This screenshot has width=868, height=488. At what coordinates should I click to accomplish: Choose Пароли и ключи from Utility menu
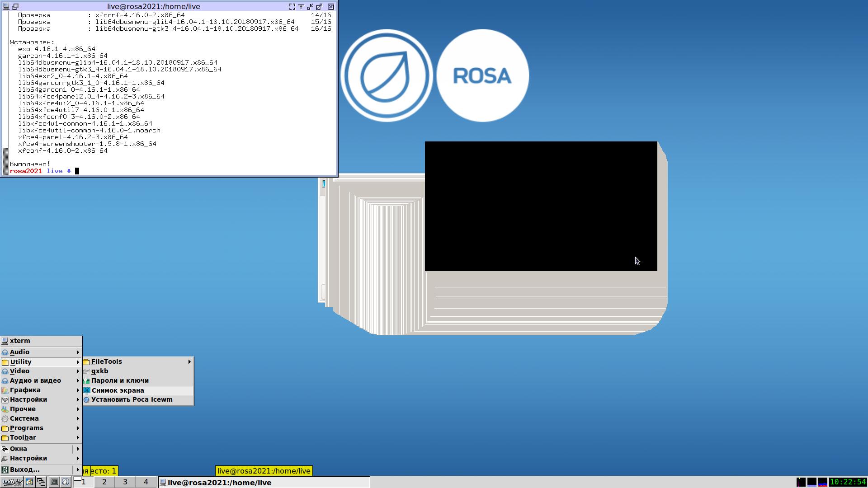[x=120, y=380]
